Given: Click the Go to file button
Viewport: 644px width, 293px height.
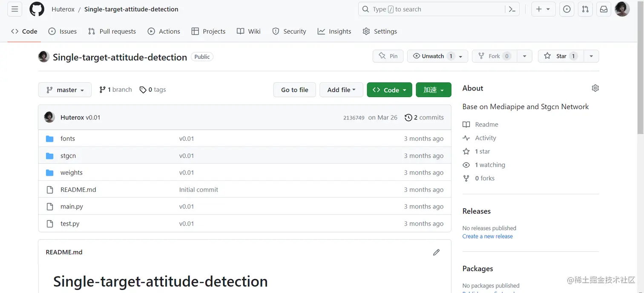Looking at the screenshot, I should click(295, 90).
